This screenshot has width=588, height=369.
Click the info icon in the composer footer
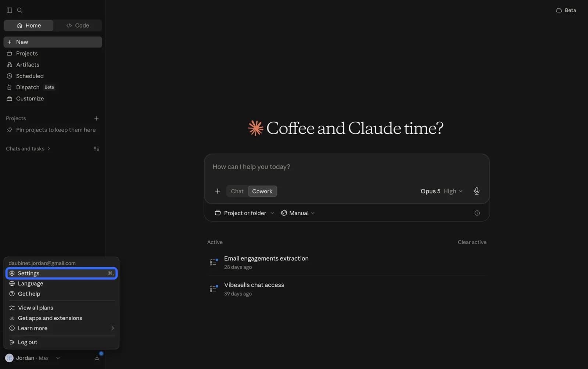click(x=477, y=213)
